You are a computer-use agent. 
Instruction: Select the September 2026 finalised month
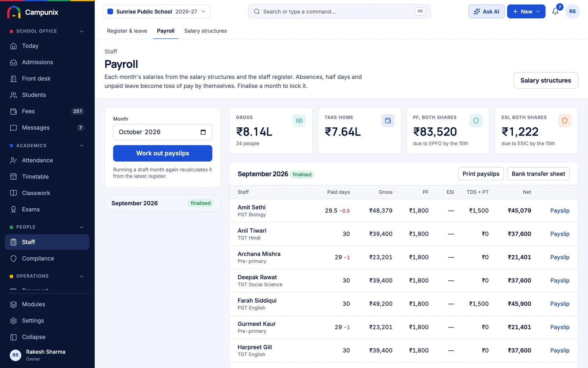pos(162,203)
